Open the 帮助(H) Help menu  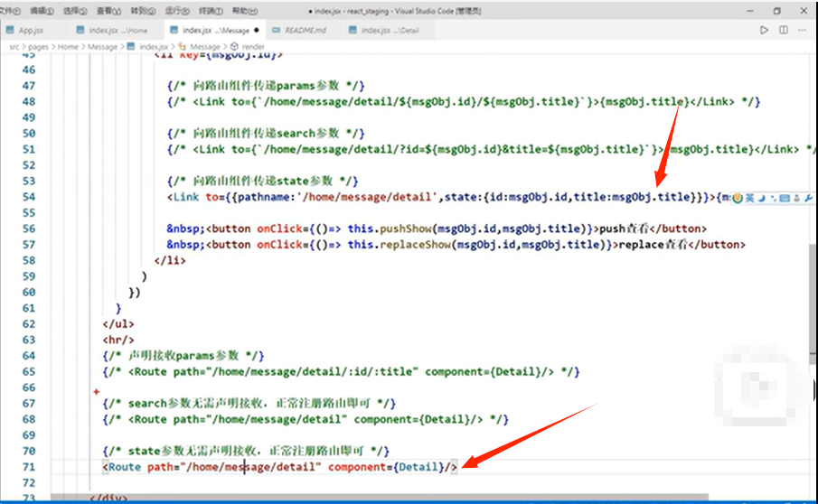(x=245, y=11)
